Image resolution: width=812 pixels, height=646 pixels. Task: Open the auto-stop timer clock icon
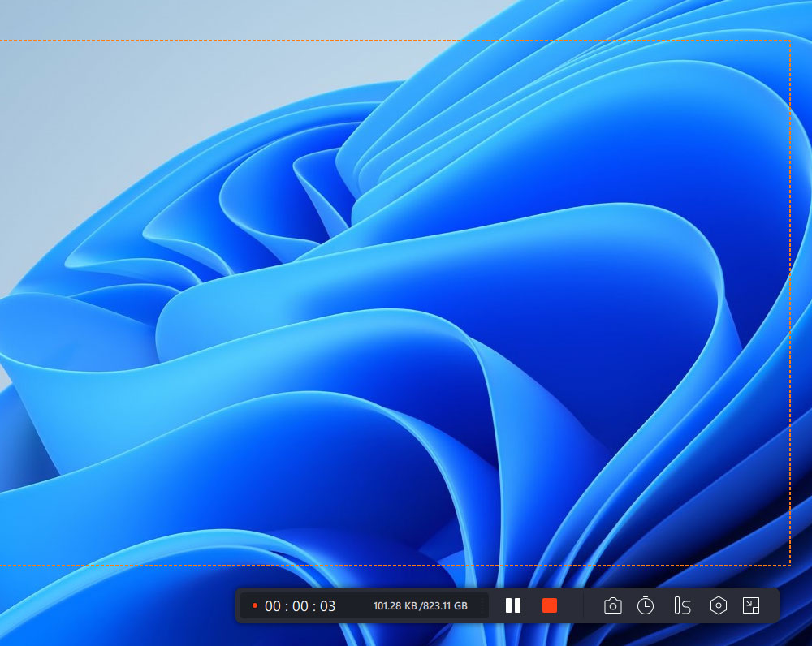(x=646, y=605)
